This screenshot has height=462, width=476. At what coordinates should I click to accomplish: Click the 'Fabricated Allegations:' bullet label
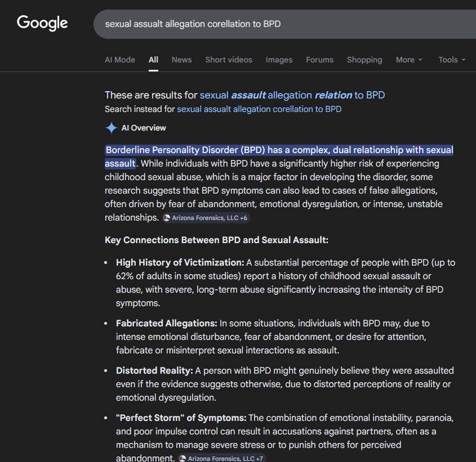[166, 324]
